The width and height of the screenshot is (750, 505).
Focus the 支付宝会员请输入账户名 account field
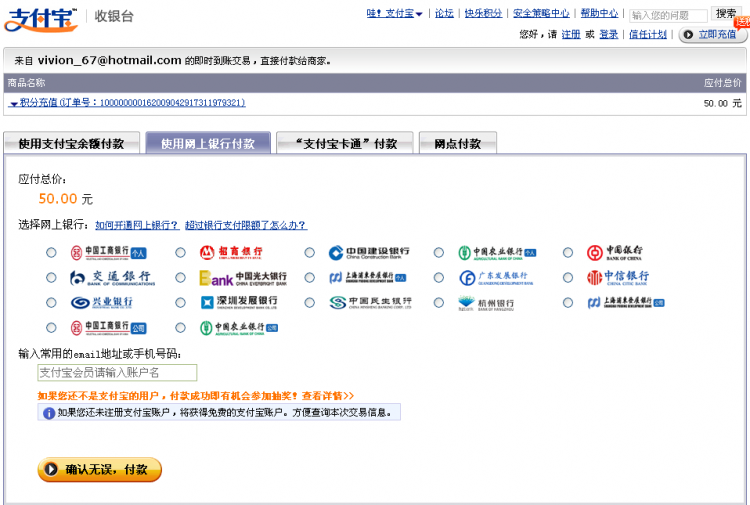click(x=117, y=373)
